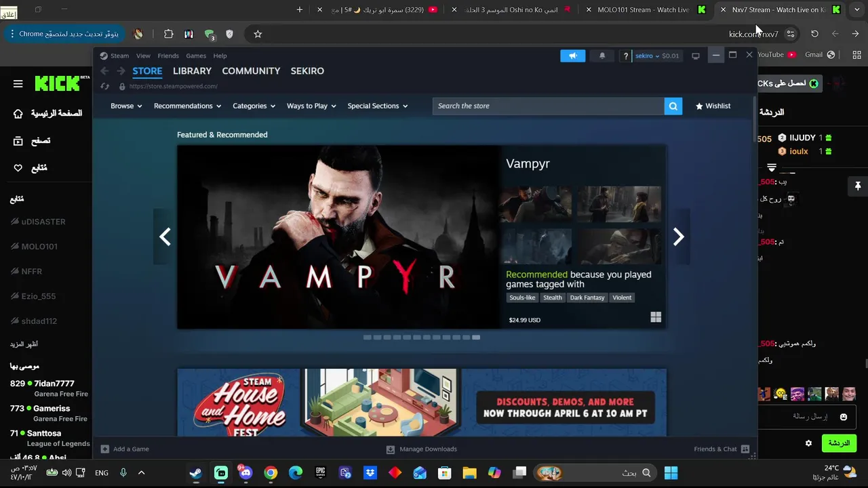Click the Kick chat message input
This screenshot has width=868, height=488.
pyautogui.click(x=807, y=417)
